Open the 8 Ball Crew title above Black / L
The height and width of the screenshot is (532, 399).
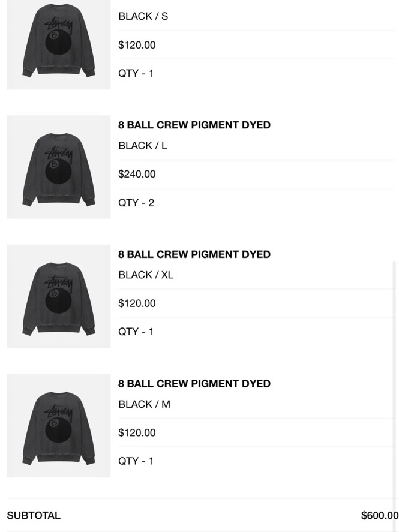(x=194, y=125)
